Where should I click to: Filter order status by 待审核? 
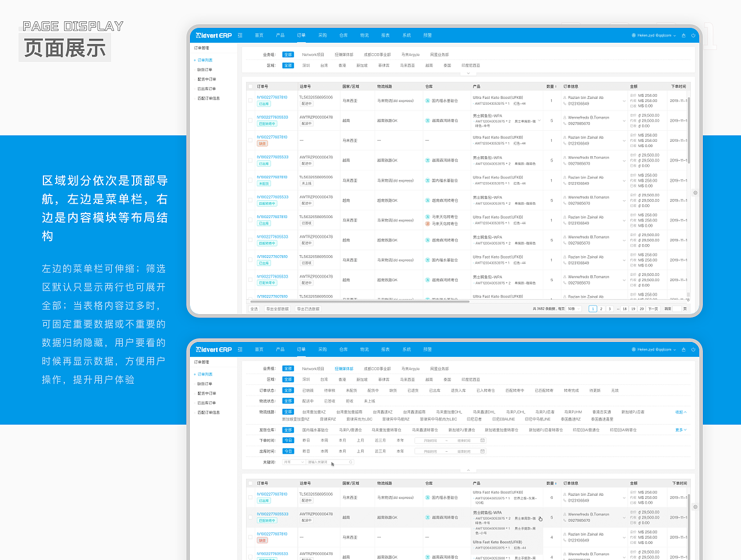(329, 390)
